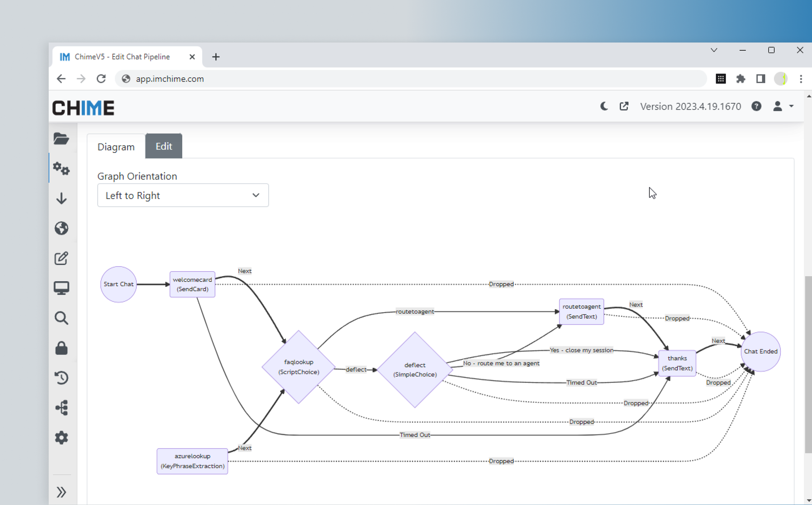
Task: Open the hierarchy tree sidebar icon
Action: coord(61,408)
